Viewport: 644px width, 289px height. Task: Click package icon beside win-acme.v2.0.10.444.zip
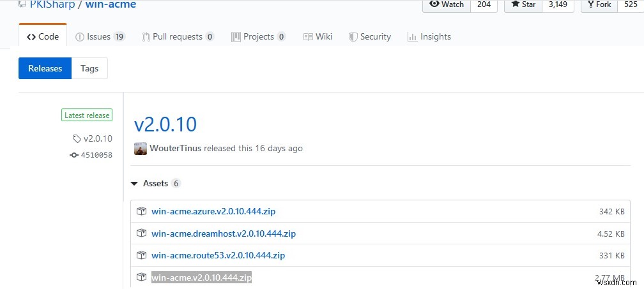[141, 277]
